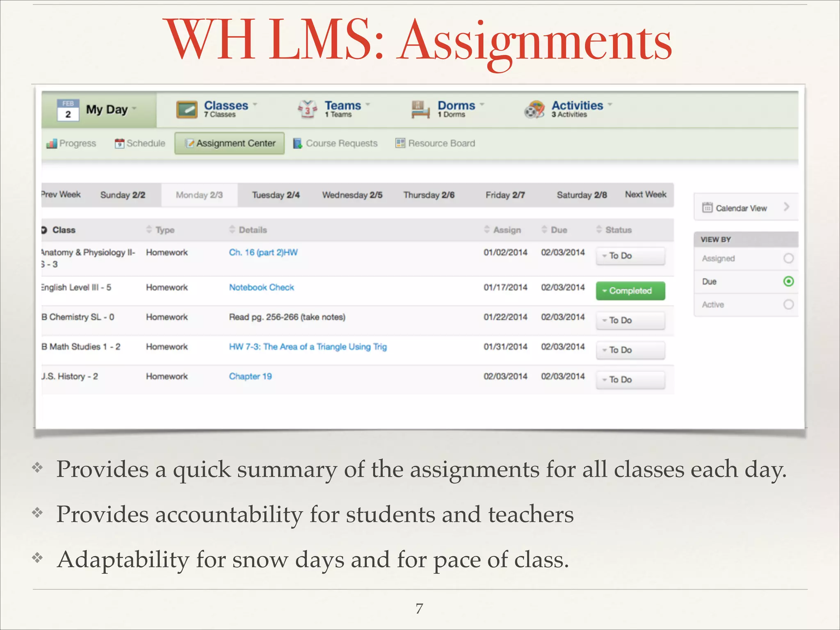Go to Prev Week

(x=61, y=194)
